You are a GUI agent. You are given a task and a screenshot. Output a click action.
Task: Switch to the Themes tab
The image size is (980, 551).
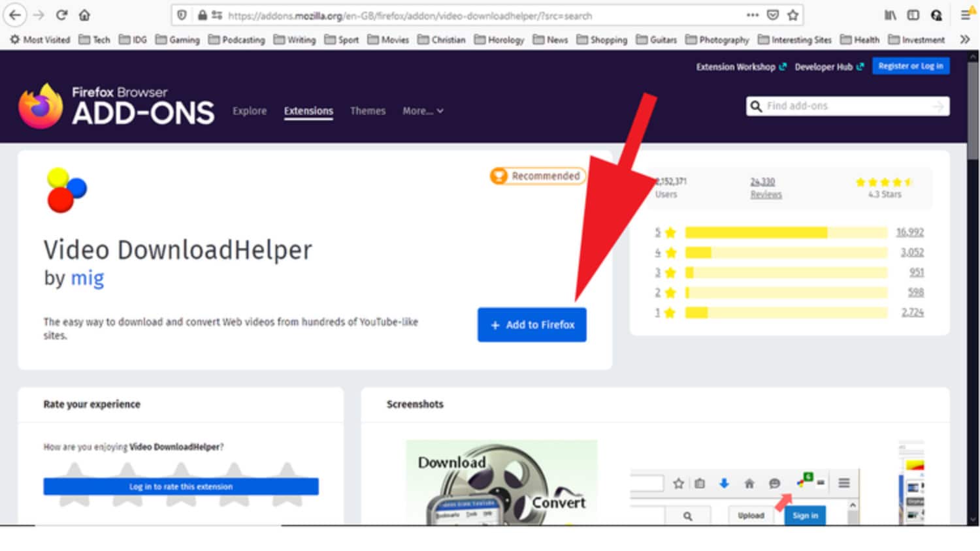[x=368, y=111]
